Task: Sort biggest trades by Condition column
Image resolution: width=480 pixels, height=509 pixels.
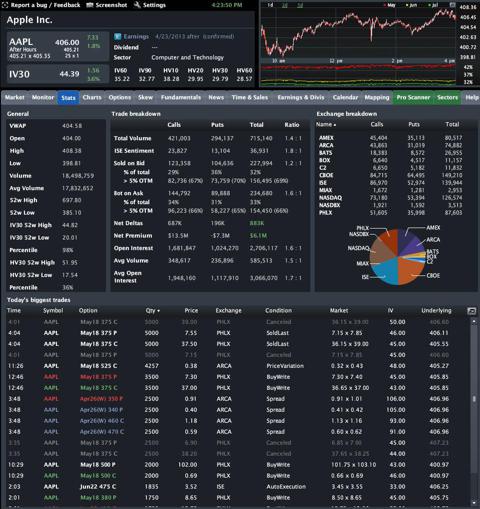Action: (x=279, y=311)
